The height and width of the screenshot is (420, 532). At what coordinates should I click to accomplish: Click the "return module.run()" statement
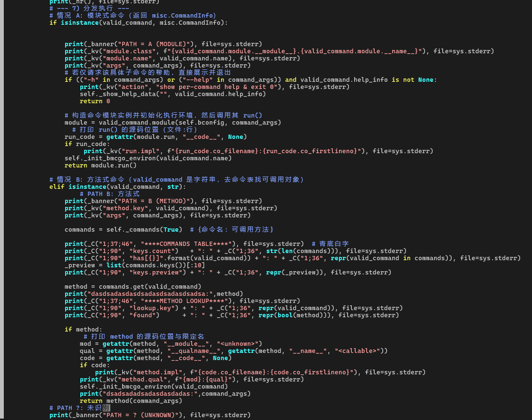tap(101, 166)
